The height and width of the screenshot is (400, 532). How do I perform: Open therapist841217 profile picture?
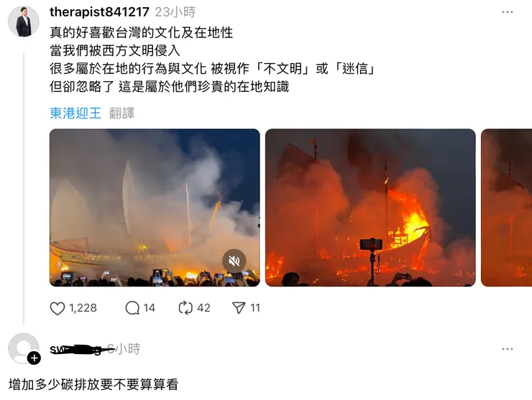[x=24, y=21]
